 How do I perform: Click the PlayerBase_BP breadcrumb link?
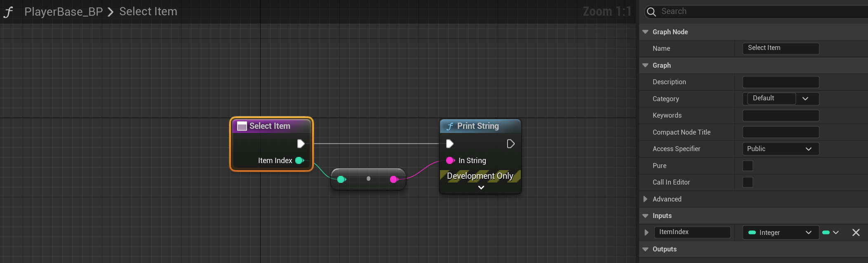coord(64,12)
